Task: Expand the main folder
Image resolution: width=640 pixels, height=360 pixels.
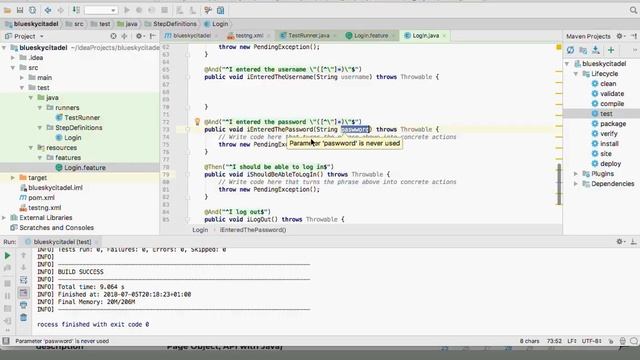Action: pos(22,78)
